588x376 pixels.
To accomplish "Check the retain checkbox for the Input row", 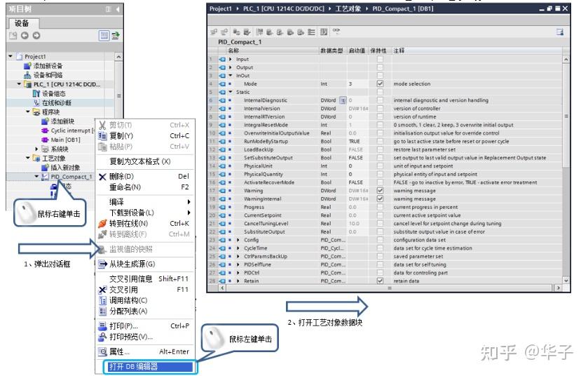I will [380, 60].
